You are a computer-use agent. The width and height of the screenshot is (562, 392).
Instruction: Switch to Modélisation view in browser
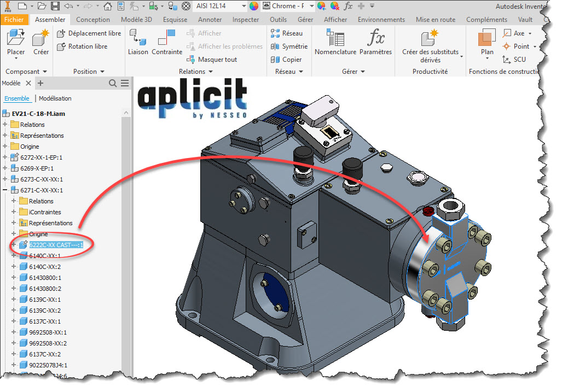click(55, 98)
